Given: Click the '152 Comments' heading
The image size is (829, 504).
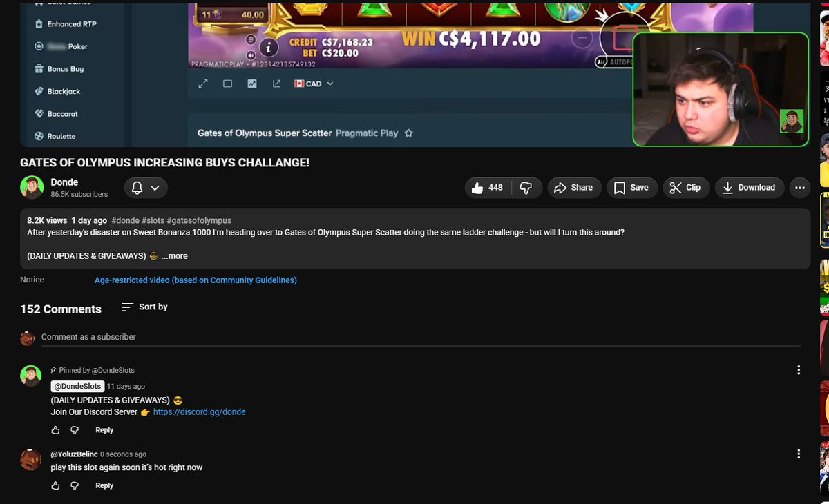Looking at the screenshot, I should (61, 309).
